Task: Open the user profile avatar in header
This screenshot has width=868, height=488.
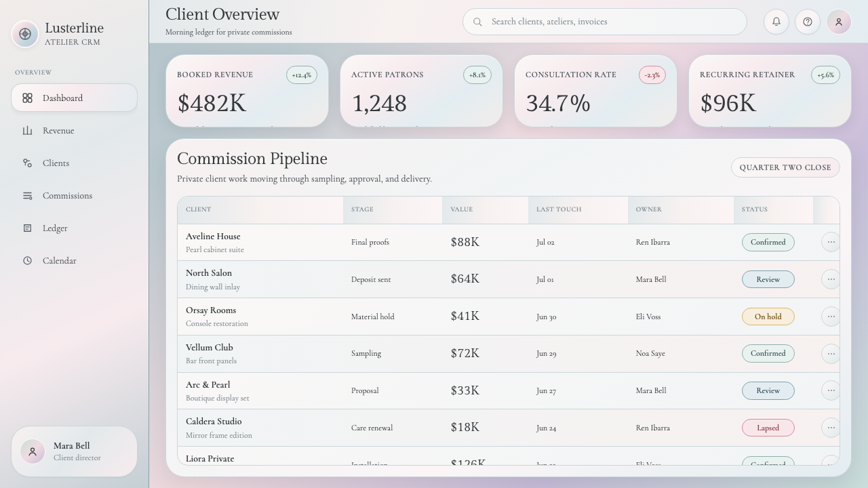Action: 839,22
